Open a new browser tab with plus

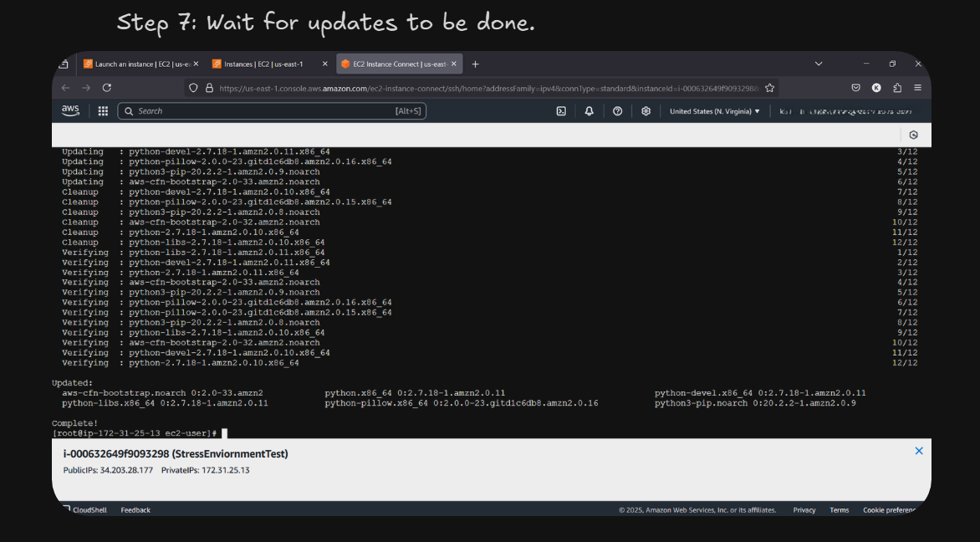coord(475,64)
